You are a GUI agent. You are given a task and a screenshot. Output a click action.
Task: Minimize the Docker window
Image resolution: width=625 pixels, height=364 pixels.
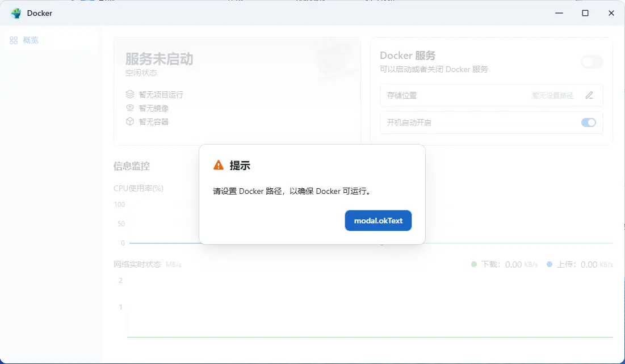coord(559,13)
